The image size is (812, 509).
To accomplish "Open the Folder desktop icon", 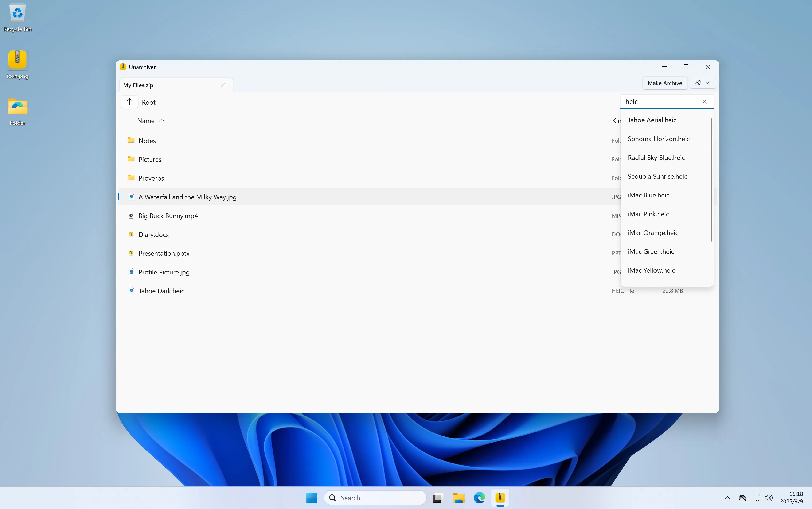I will click(18, 112).
